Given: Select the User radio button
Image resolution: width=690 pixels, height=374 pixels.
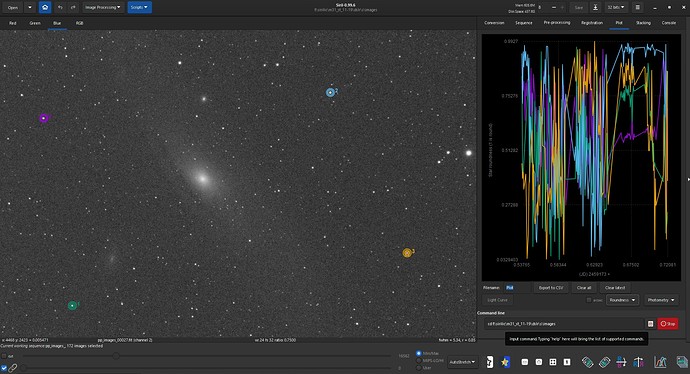Looking at the screenshot, I should click(418, 367).
